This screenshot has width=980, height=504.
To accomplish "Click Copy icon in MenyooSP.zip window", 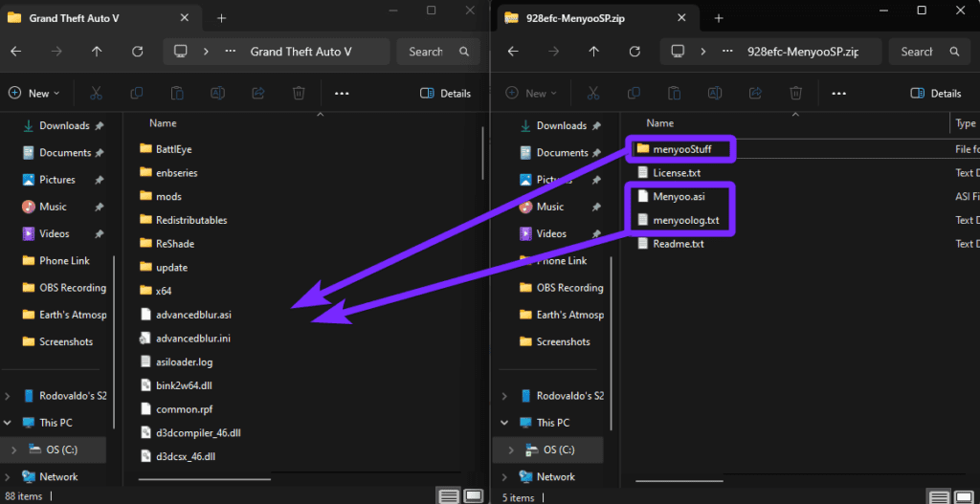I will (x=634, y=93).
